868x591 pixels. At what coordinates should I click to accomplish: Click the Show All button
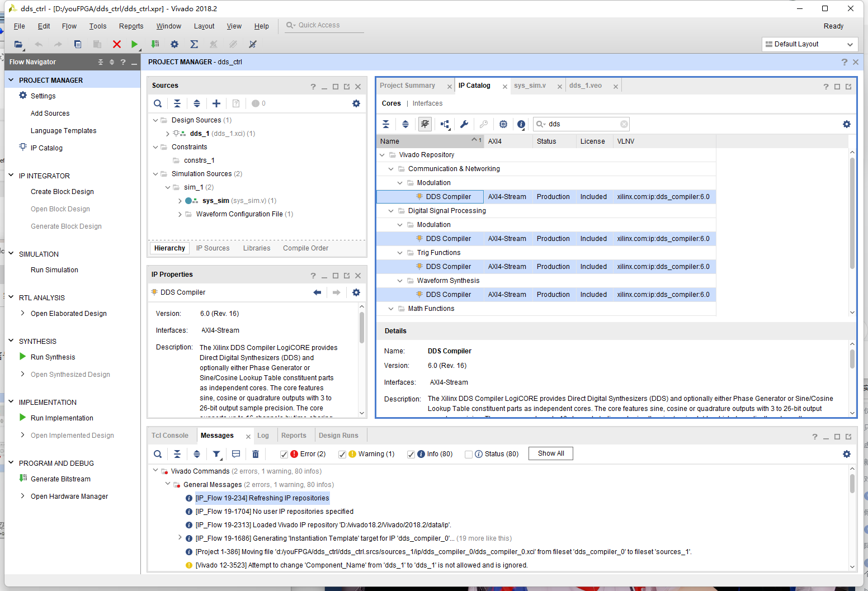point(551,453)
